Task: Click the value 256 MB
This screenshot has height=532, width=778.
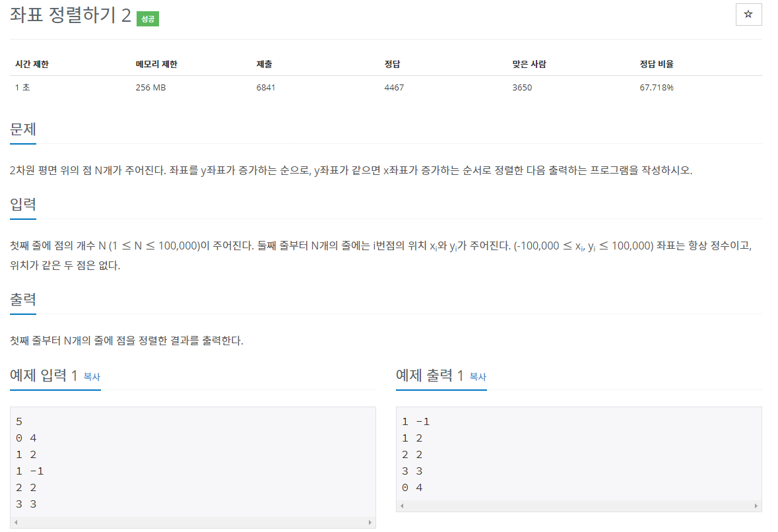Action: 151,87
